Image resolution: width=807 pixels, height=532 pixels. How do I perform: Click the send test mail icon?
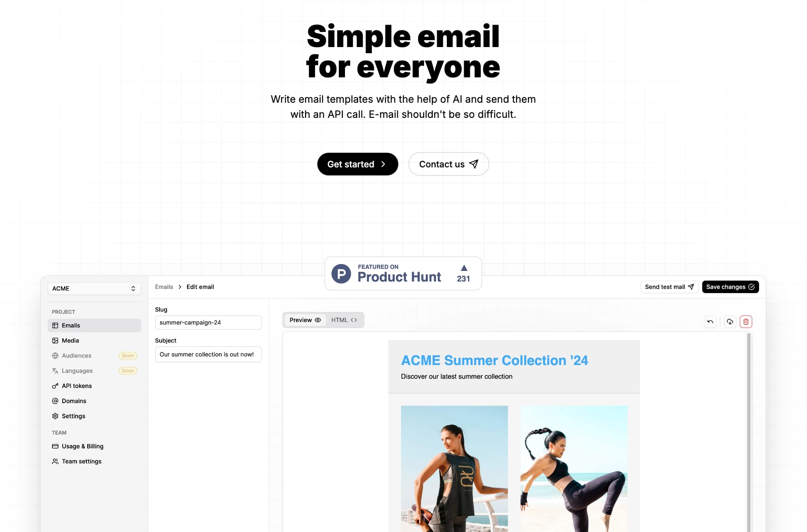point(690,287)
